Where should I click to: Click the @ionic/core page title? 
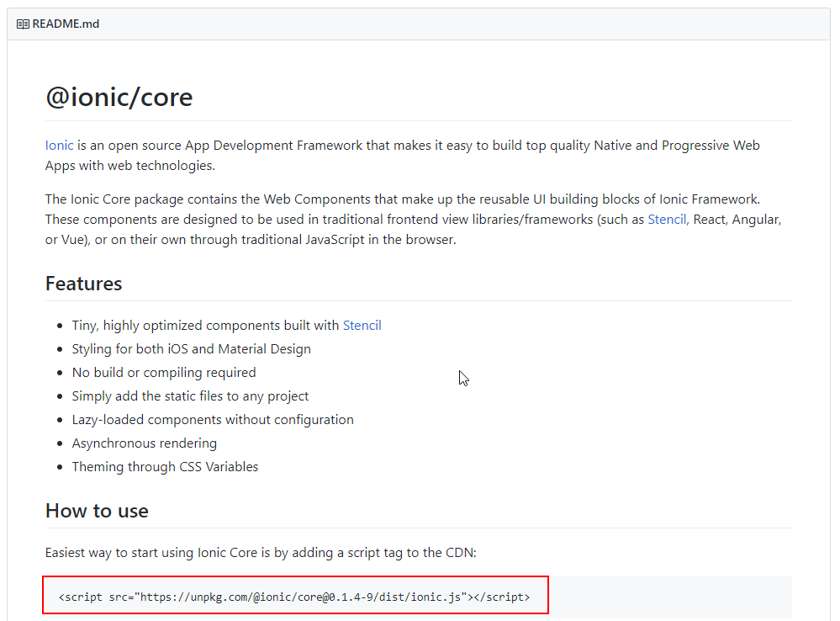tap(119, 97)
